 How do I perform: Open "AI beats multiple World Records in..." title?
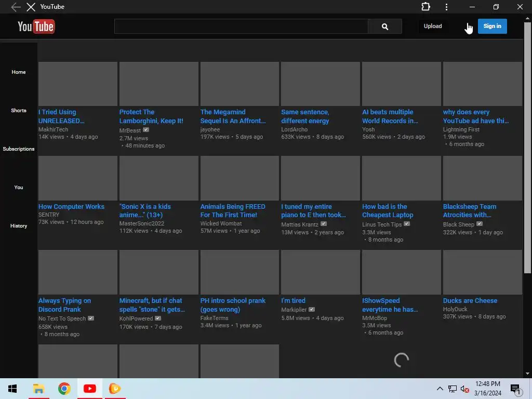[390, 116]
